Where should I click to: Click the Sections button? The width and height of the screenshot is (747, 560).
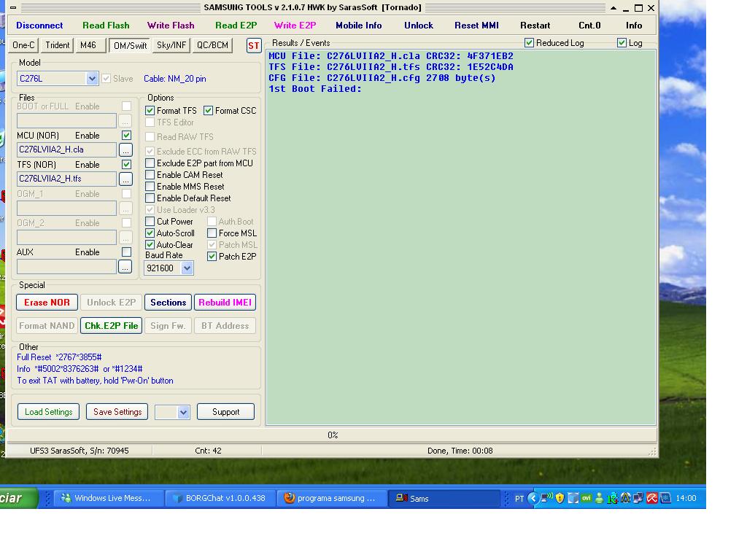pyautogui.click(x=169, y=303)
